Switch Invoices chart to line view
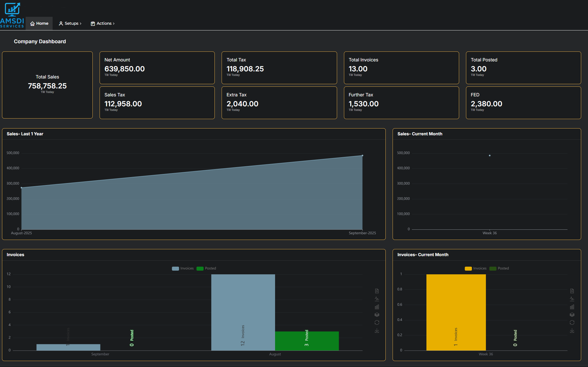The width and height of the screenshot is (588, 367). pos(377,299)
